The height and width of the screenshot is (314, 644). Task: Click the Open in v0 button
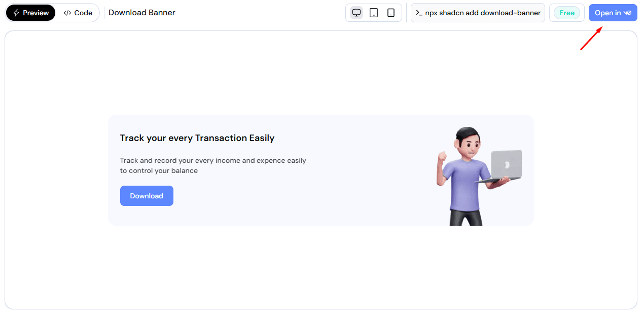point(613,13)
